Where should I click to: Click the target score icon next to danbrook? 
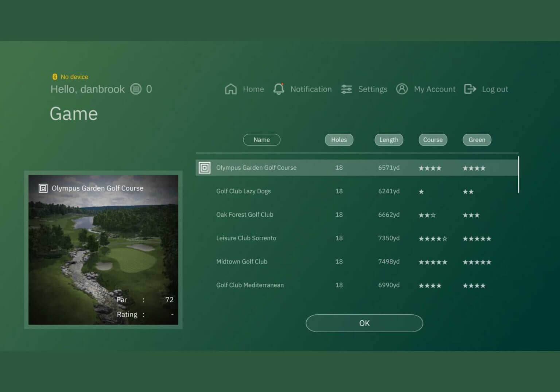tap(136, 89)
